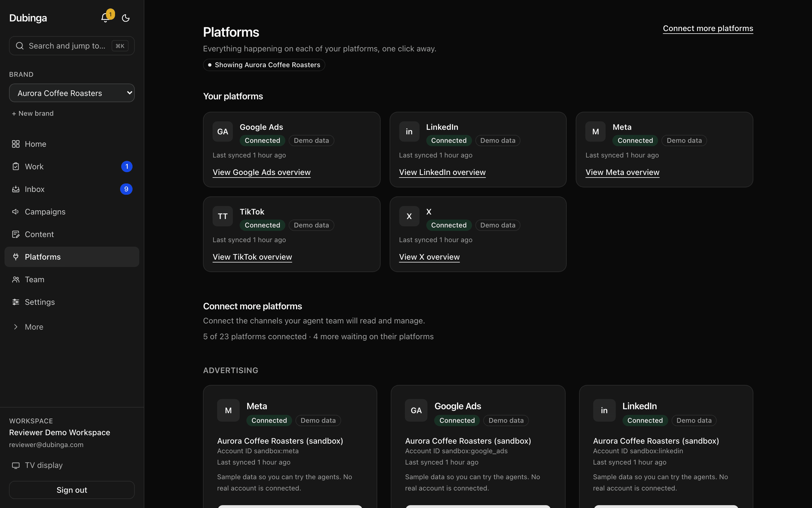Click 'Account ID sandbox:meta' text
The height and width of the screenshot is (508, 812).
click(258, 451)
